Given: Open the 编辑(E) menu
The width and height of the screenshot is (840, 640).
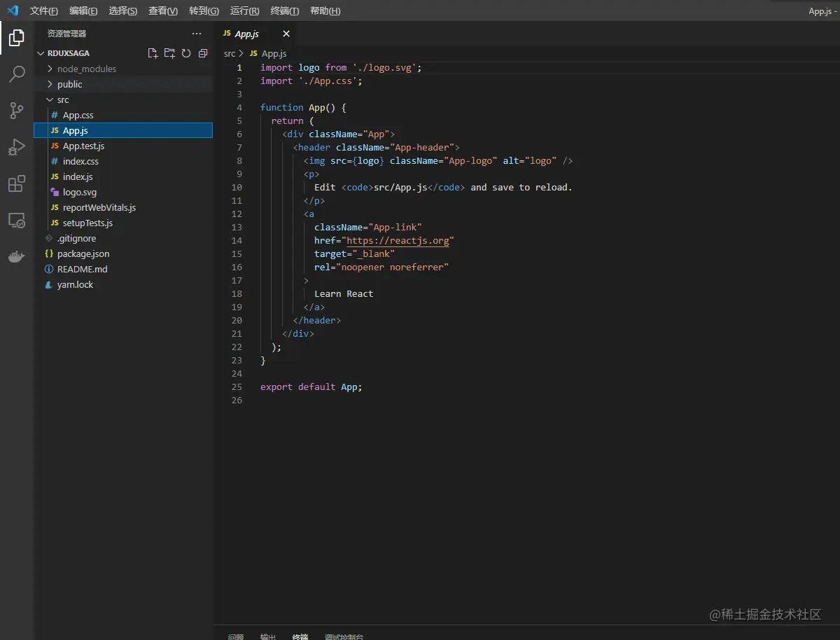Looking at the screenshot, I should click(x=84, y=11).
